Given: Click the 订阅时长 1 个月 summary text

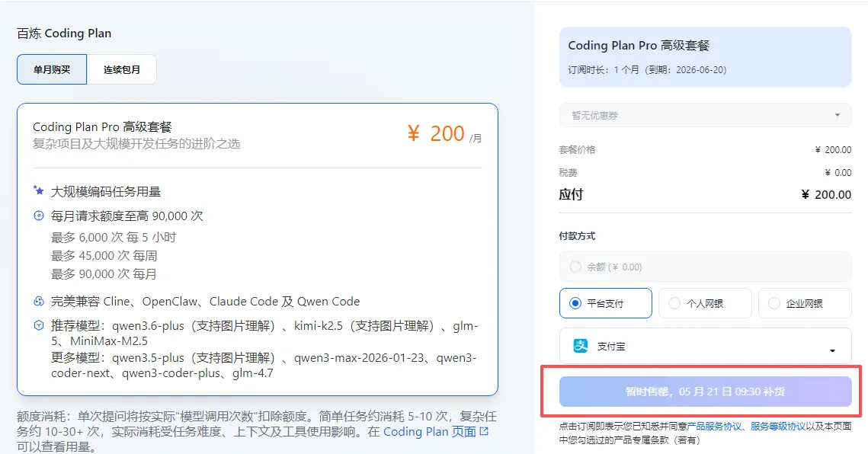Looking at the screenshot, I should [x=647, y=70].
